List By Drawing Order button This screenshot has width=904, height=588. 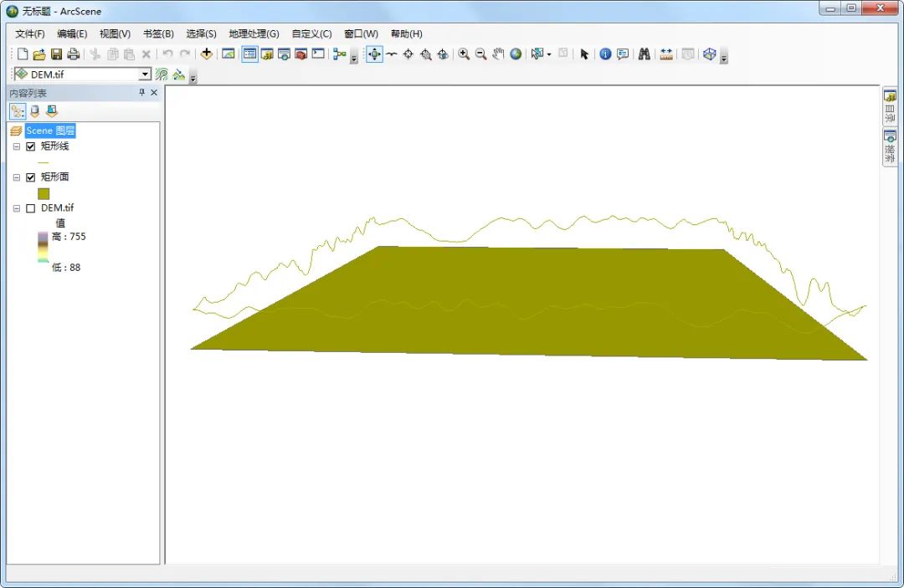pos(18,111)
